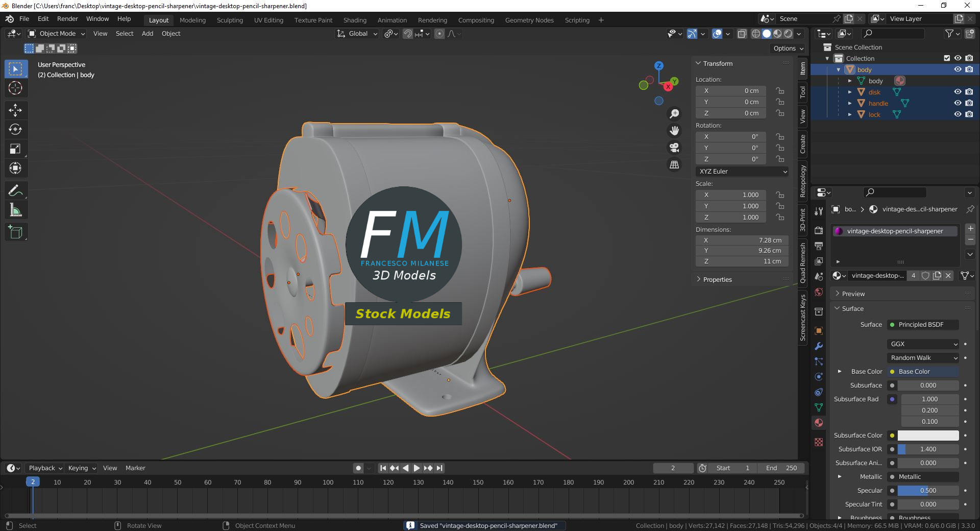Click the viewport zoom magnifier icon
The height and width of the screenshot is (531, 980).
pos(674,114)
